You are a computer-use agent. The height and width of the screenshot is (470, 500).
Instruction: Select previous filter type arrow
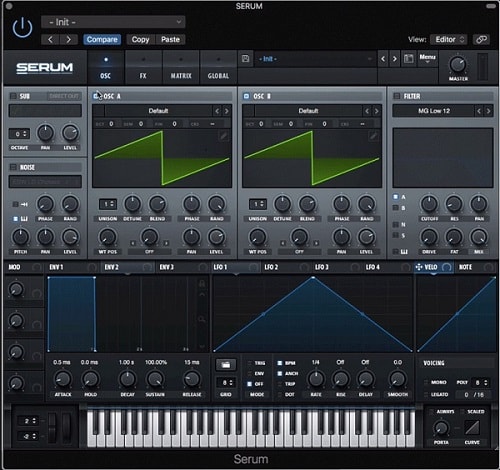tap(479, 111)
